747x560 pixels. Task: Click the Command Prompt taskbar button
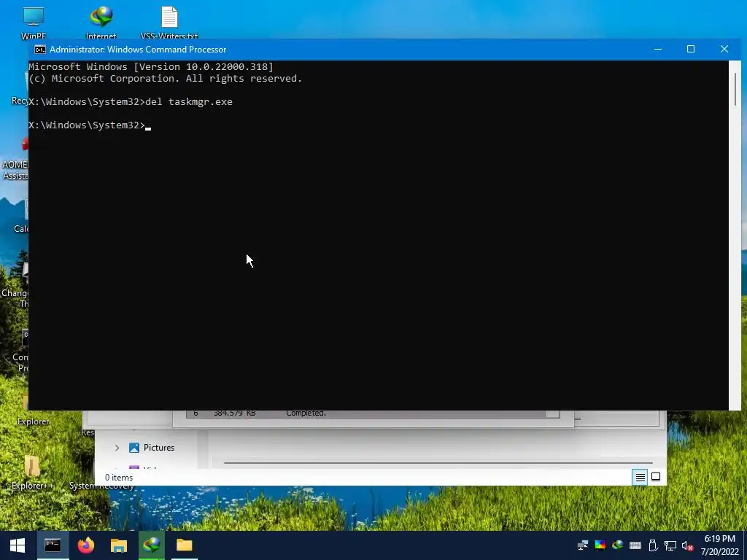pyautogui.click(x=53, y=545)
